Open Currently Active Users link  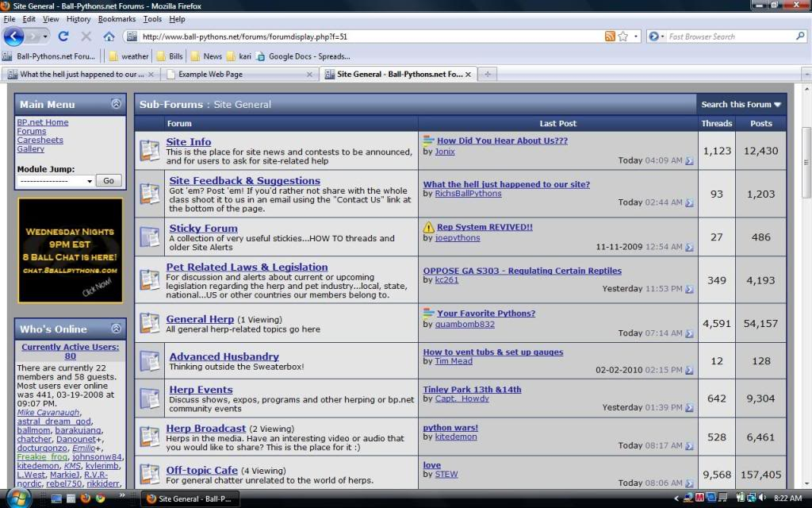[71, 352]
